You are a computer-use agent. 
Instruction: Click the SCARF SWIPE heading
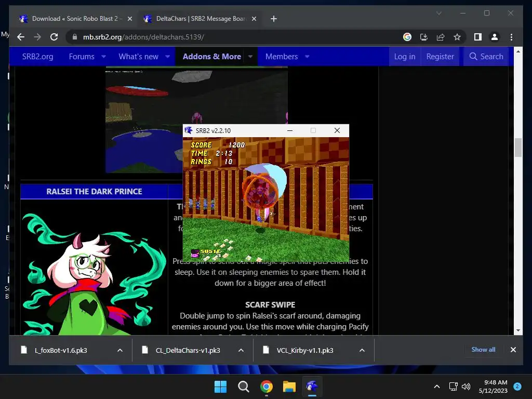coord(270,304)
